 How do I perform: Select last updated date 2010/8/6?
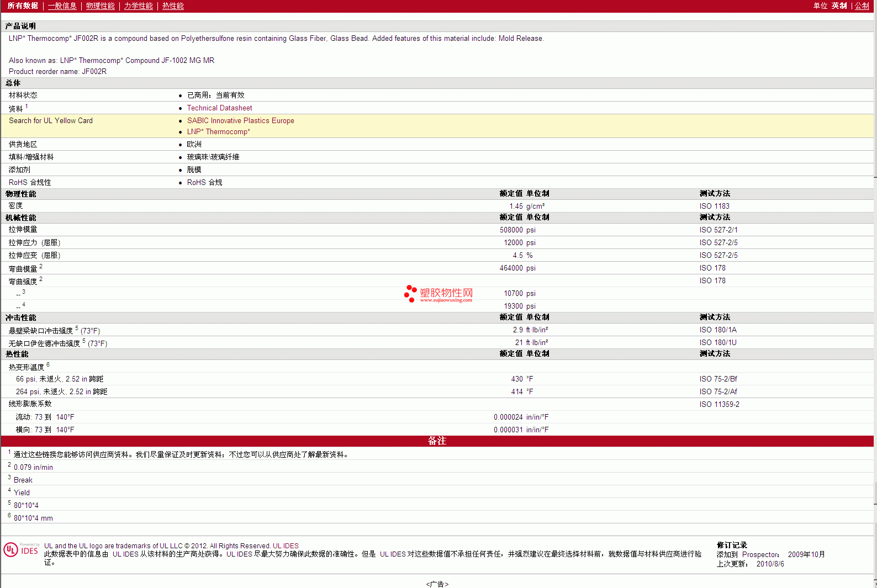[x=770, y=564]
